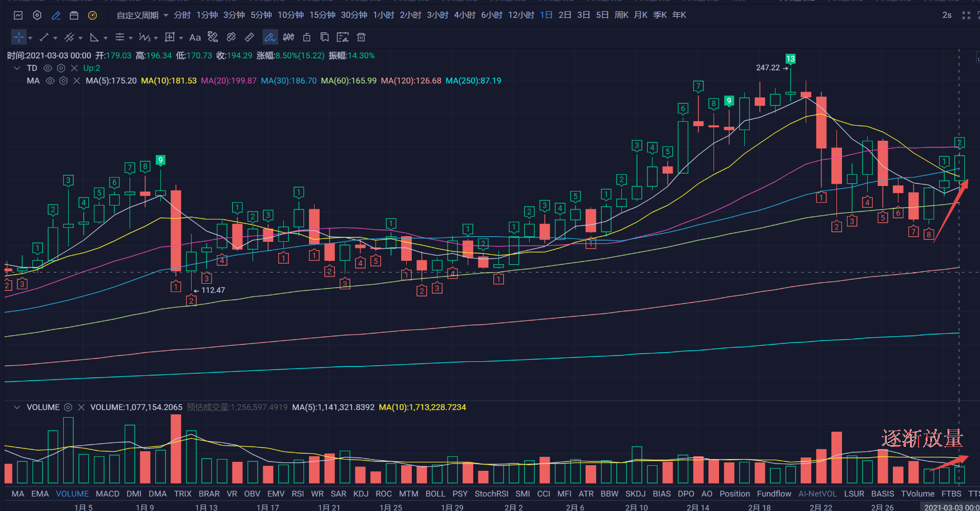Toggle MA indicator visibility eye

tap(50, 81)
